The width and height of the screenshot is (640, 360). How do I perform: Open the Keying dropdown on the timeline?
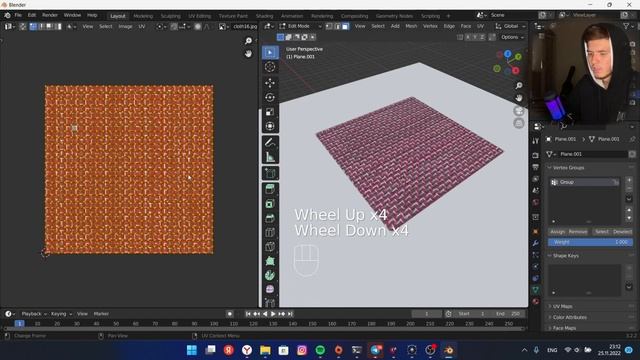coord(61,314)
